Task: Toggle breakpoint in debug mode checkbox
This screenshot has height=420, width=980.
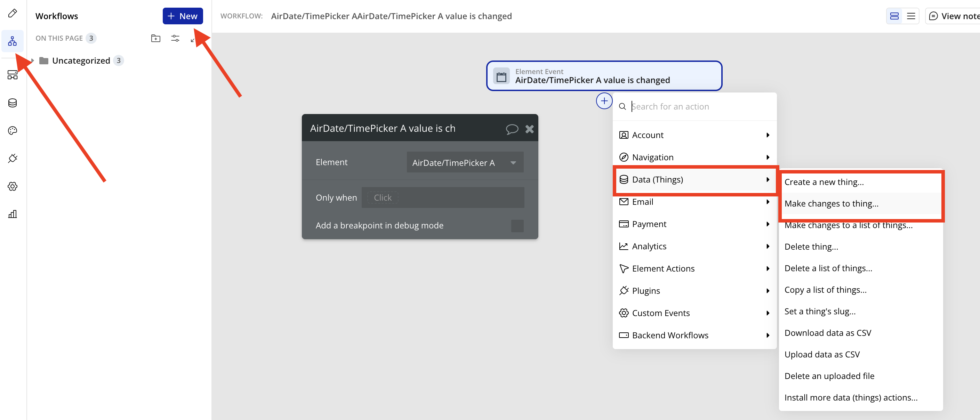Action: coord(517,226)
